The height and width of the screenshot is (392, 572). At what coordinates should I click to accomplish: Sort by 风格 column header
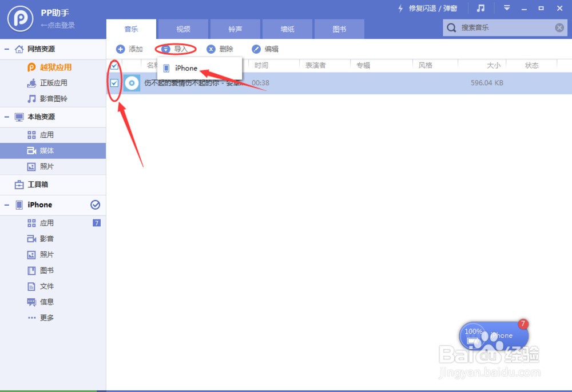click(426, 66)
